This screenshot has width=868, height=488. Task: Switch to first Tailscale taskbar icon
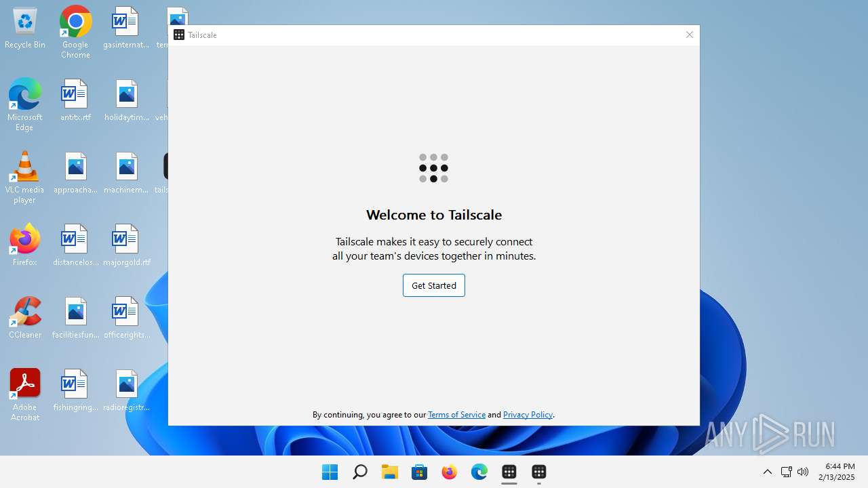pyautogui.click(x=509, y=472)
